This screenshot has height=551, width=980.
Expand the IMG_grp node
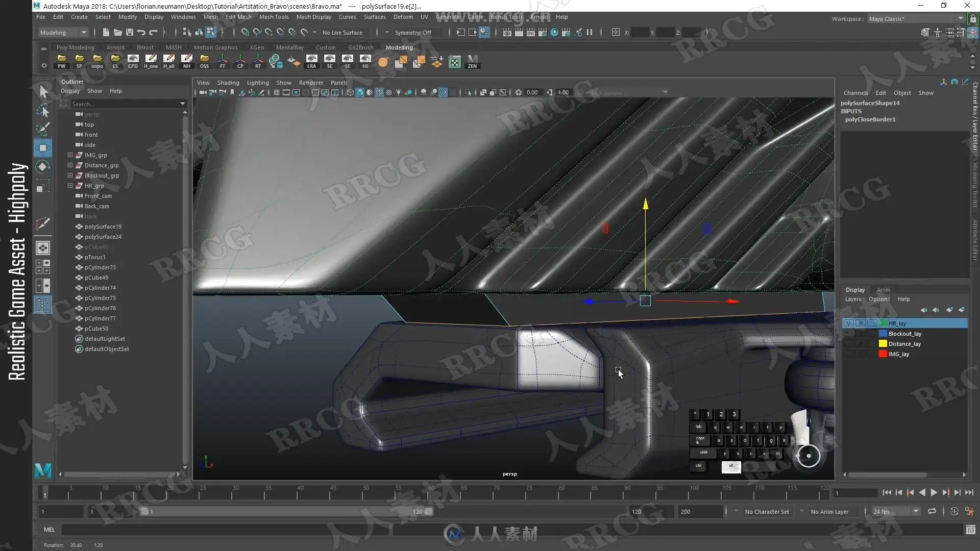(70, 155)
